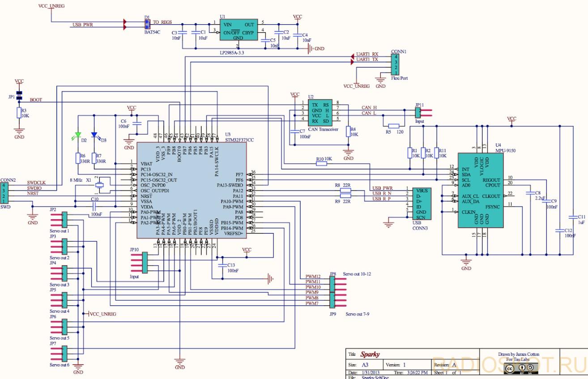The height and width of the screenshot is (379, 588).
Task: Click the CAN_L net label
Action: click(x=369, y=113)
